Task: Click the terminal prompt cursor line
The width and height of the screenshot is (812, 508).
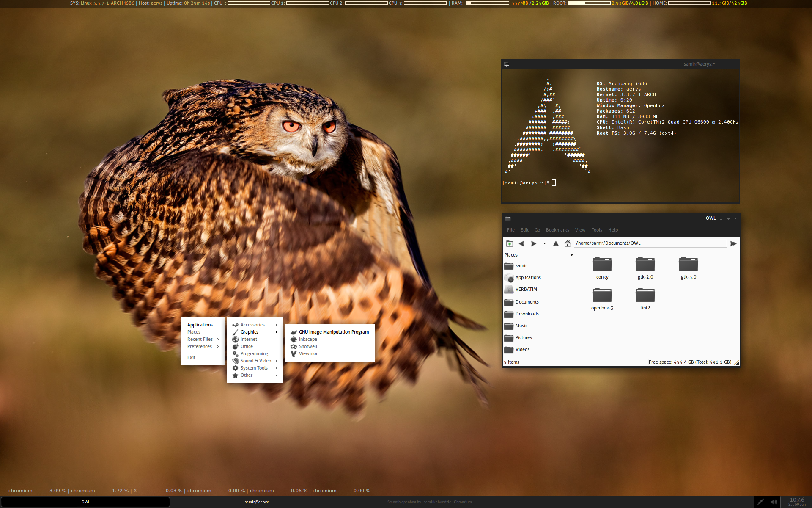Action: tap(529, 182)
